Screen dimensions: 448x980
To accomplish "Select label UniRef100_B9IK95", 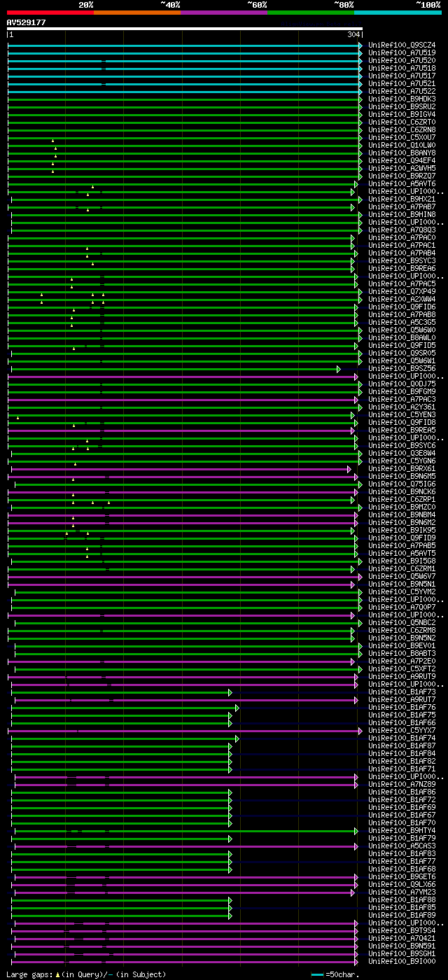I will (x=402, y=530).
